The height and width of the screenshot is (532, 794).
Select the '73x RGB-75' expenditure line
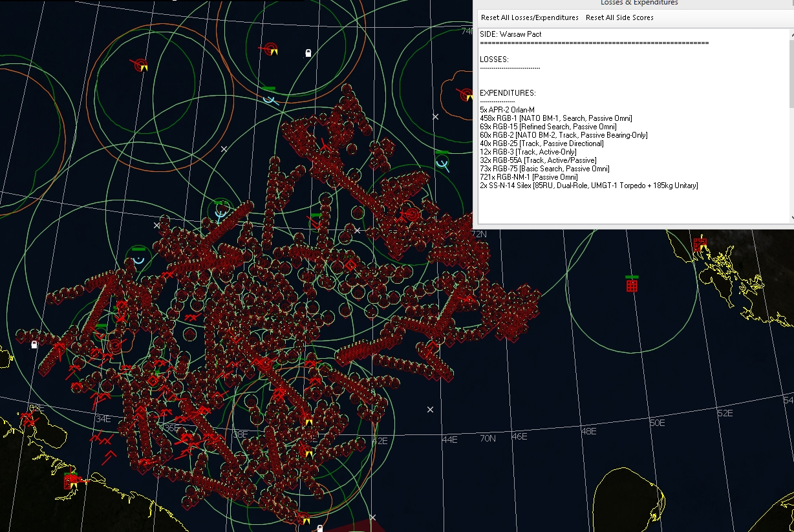(x=545, y=169)
